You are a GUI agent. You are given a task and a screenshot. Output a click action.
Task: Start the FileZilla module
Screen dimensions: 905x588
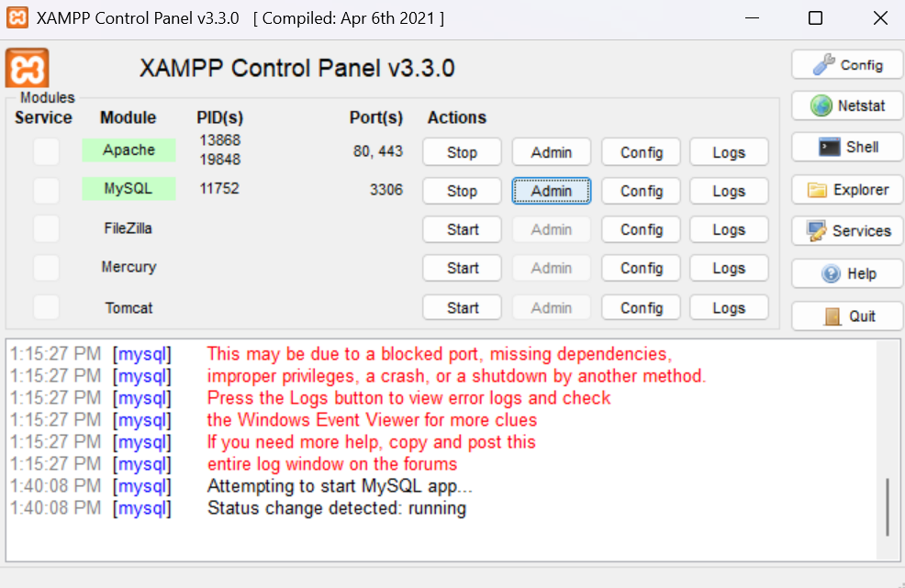point(462,229)
